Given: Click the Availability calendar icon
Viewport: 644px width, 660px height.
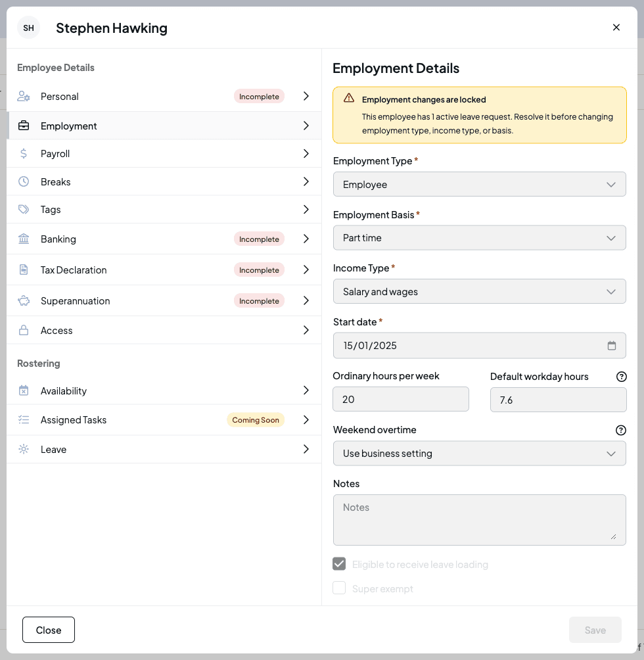Looking at the screenshot, I should point(24,390).
